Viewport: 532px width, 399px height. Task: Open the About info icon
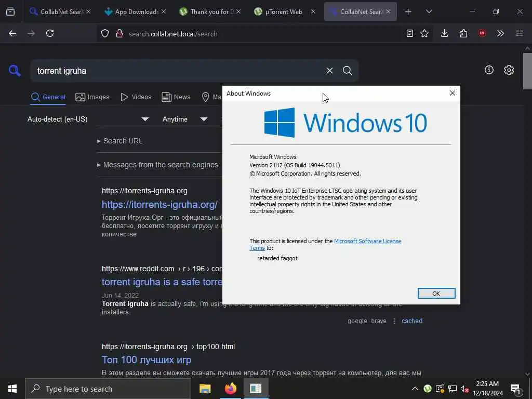pos(489,70)
